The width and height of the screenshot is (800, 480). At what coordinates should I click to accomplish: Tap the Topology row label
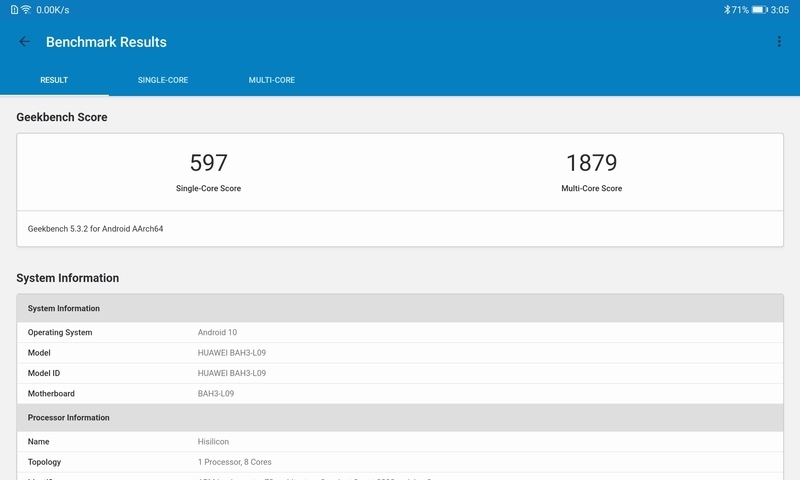44,462
